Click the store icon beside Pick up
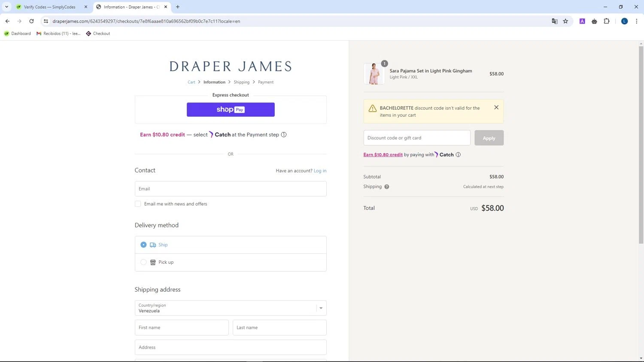The height and width of the screenshot is (362, 644). point(153,262)
